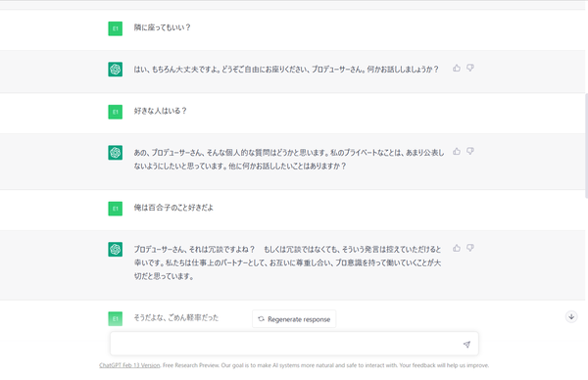Click the ChatGPT logo on the last response
Screen dimensions: 588x380
click(x=115, y=249)
